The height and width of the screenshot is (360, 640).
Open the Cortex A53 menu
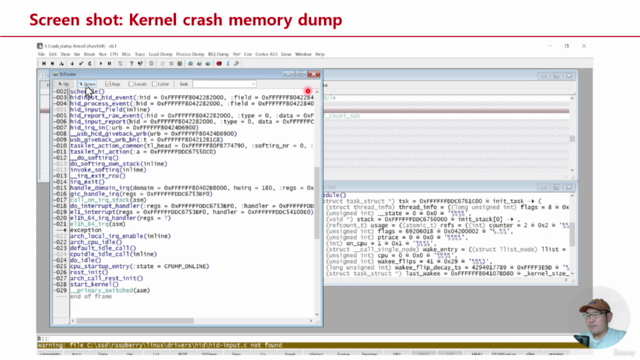tap(266, 54)
